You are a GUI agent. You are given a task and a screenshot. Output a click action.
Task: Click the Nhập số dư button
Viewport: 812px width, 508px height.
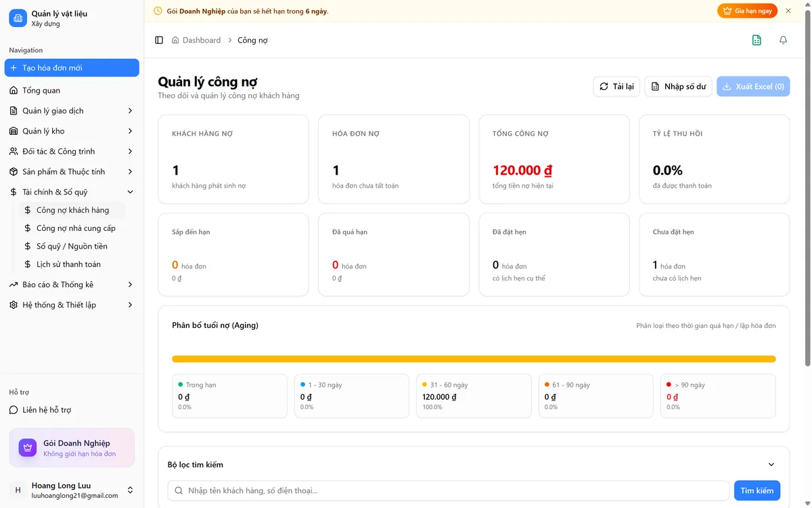coord(678,86)
